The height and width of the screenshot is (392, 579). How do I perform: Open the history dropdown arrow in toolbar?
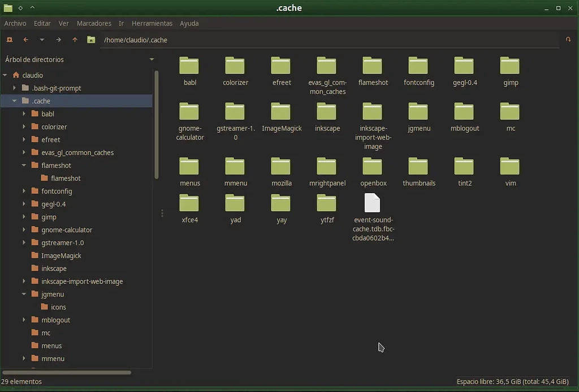coord(42,40)
